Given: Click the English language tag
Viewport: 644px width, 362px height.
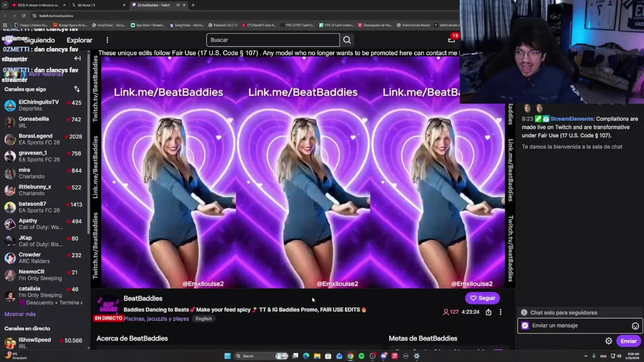Looking at the screenshot, I should (204, 318).
